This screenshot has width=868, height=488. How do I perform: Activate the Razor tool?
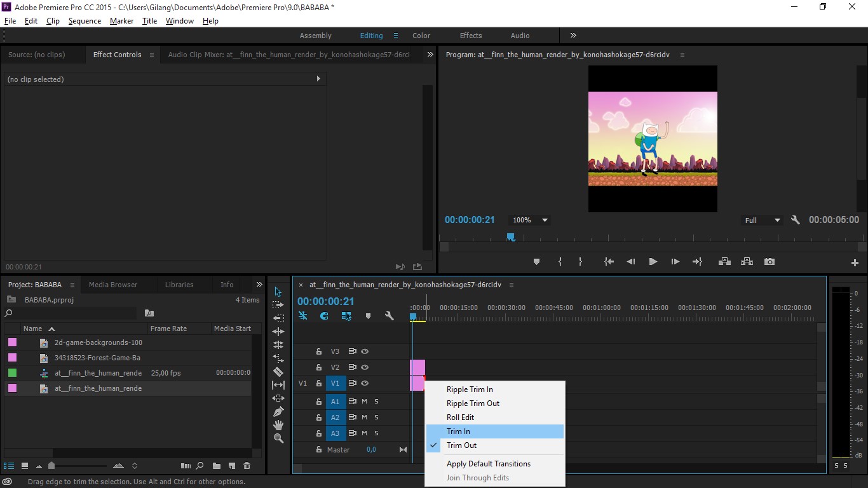point(278,372)
